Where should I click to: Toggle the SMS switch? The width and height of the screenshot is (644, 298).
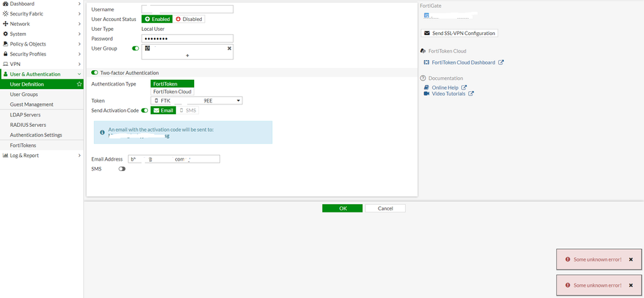(x=122, y=169)
